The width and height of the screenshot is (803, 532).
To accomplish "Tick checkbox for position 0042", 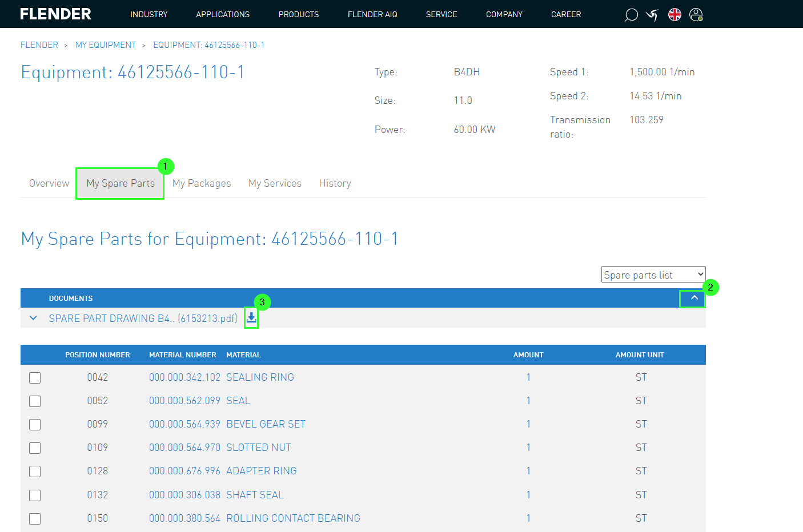I will (35, 378).
